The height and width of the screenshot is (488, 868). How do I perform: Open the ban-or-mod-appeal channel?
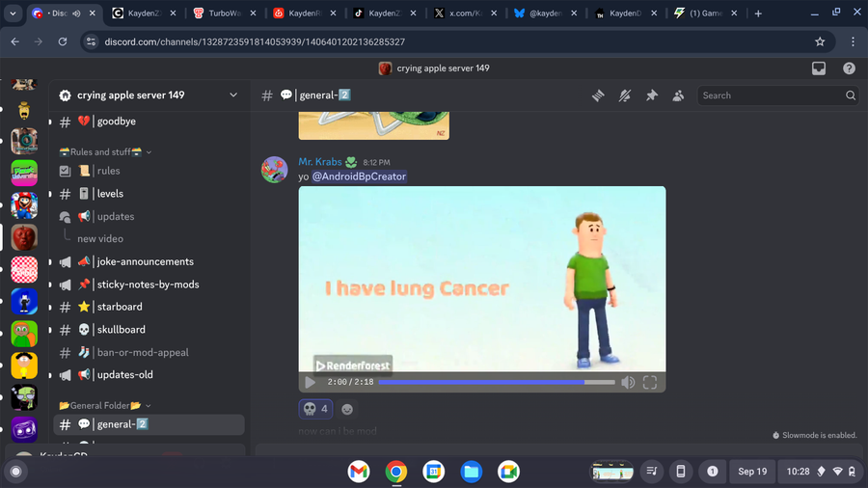pyautogui.click(x=149, y=352)
